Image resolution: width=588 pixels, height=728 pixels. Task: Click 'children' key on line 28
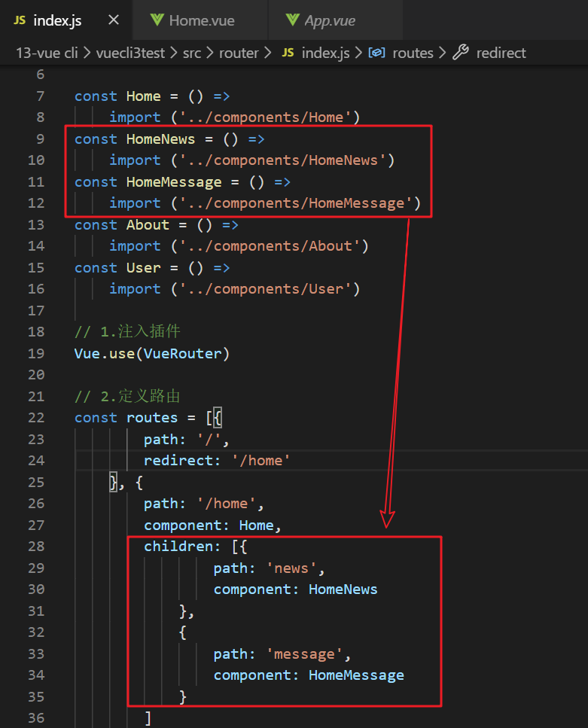pos(178,547)
